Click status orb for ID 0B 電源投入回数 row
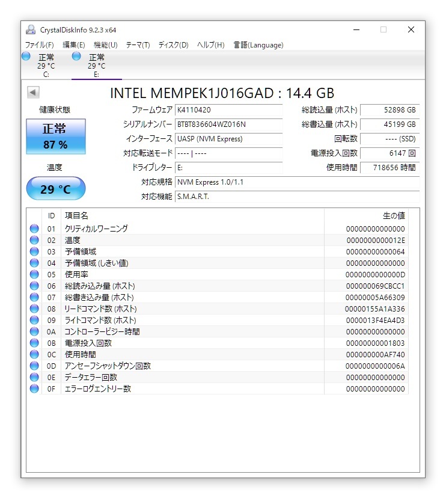 (x=34, y=343)
